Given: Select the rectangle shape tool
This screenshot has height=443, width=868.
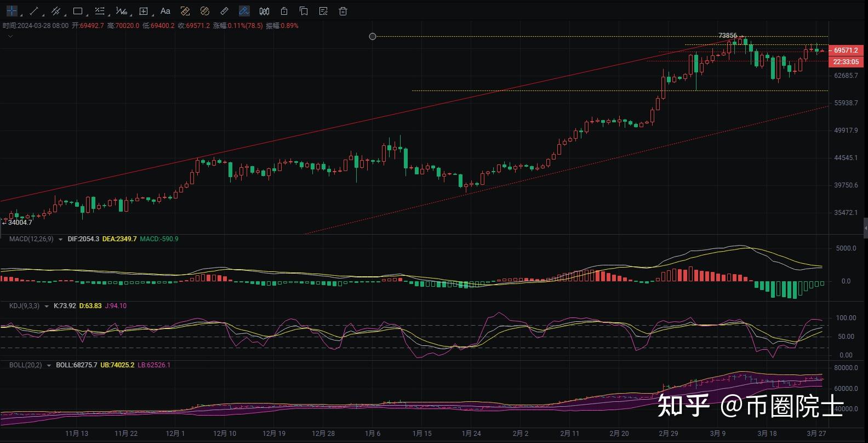Looking at the screenshot, I should 77,11.
